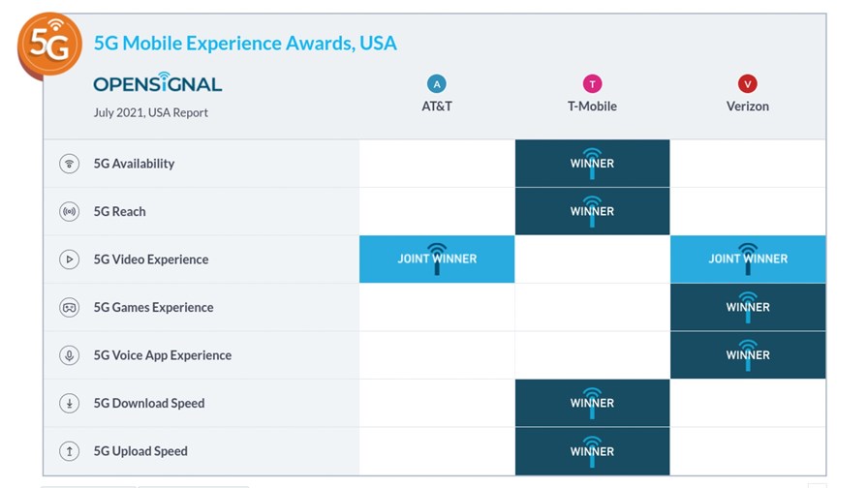Click the orange 5G badge icon
This screenshot has height=488, width=868.
point(49,45)
